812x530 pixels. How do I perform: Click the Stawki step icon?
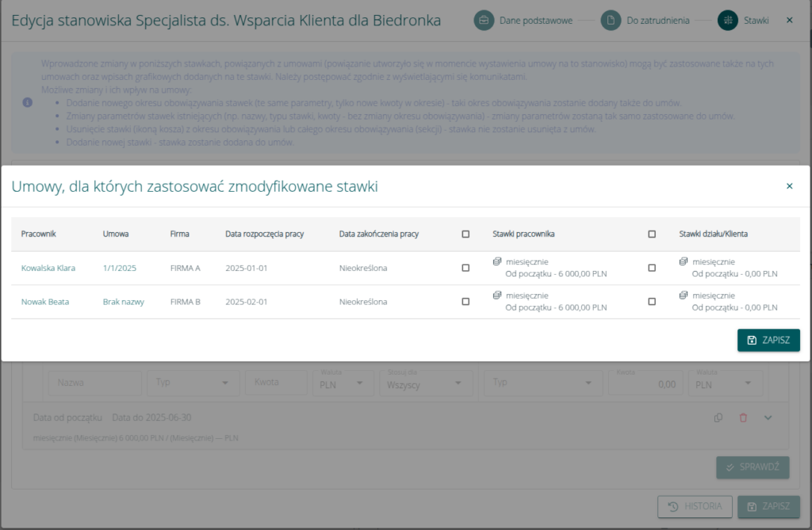click(727, 21)
